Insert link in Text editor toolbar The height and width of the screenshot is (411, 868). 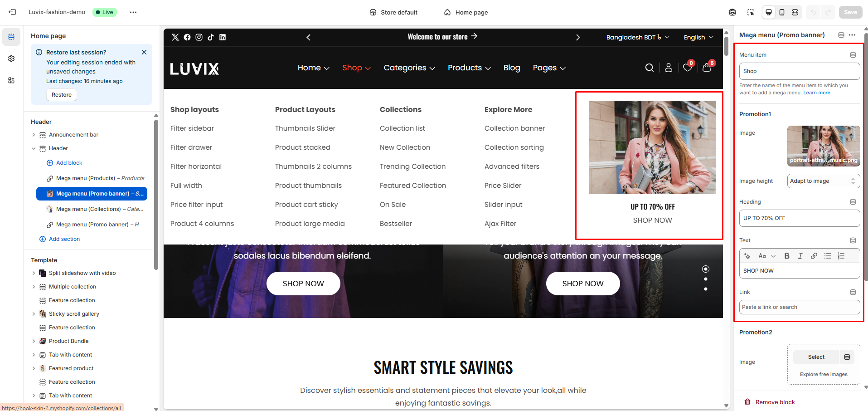point(814,256)
